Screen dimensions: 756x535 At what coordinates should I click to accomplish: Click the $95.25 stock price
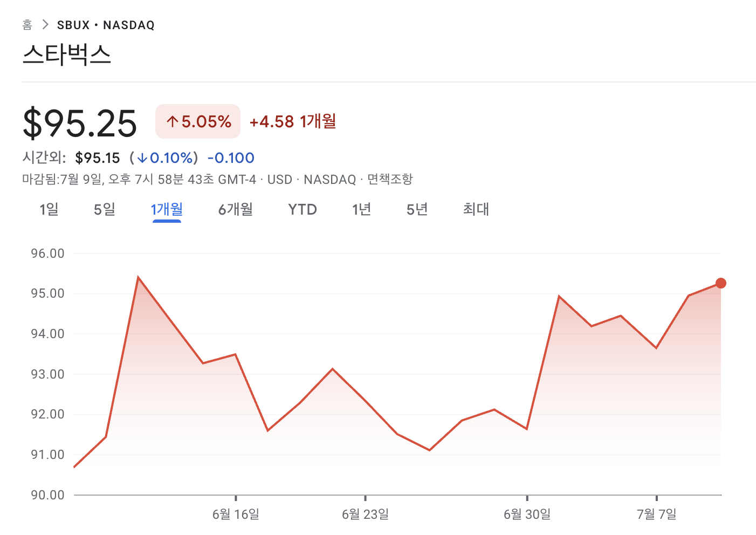click(80, 124)
